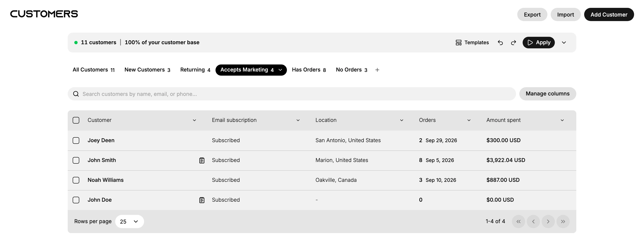644x243 pixels.
Task: Check the Noah Williams row checkbox
Action: (76, 180)
